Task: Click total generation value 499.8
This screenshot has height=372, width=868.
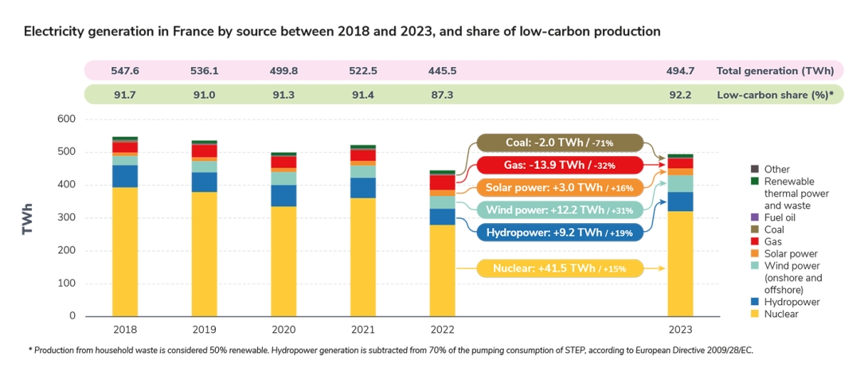Action: tap(284, 71)
